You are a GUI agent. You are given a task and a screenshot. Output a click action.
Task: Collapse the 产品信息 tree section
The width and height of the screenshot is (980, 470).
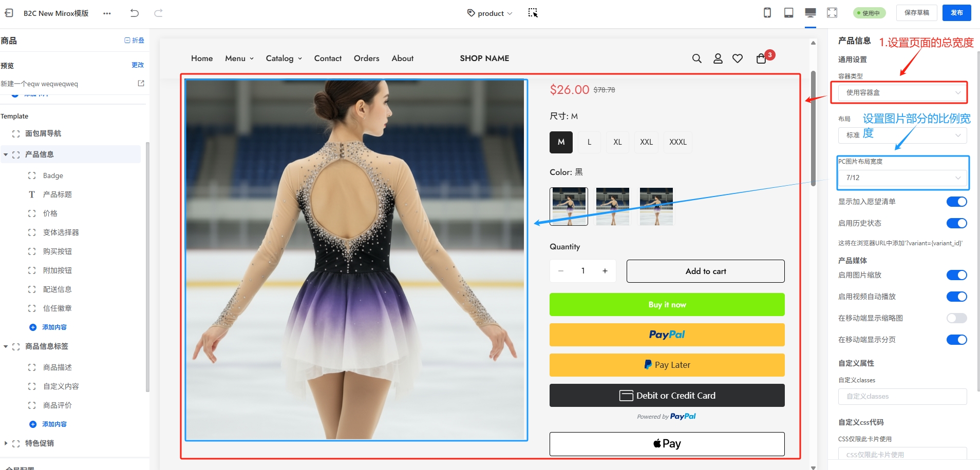(6, 154)
